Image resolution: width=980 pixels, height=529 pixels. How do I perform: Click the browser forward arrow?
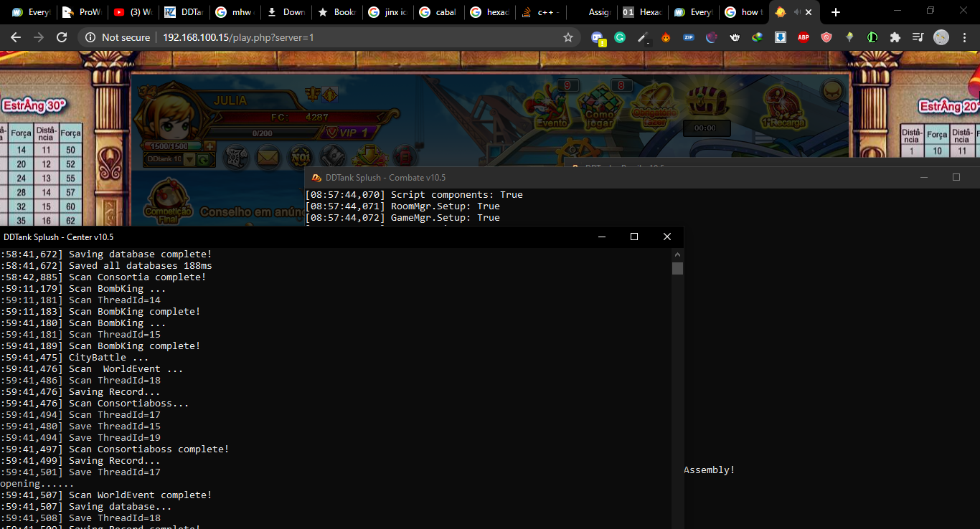[x=39, y=37]
